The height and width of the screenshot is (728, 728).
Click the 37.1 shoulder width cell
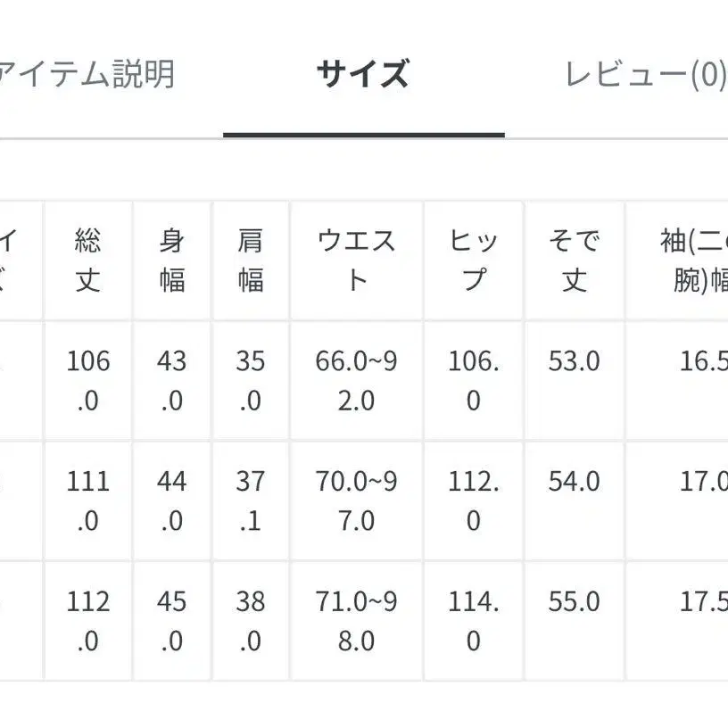[x=251, y=500]
